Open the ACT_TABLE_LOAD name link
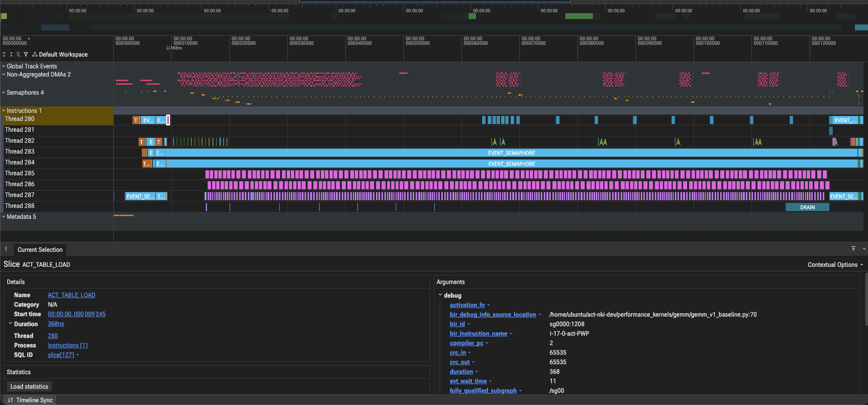Screen dimensions: 868x405 pos(72,295)
